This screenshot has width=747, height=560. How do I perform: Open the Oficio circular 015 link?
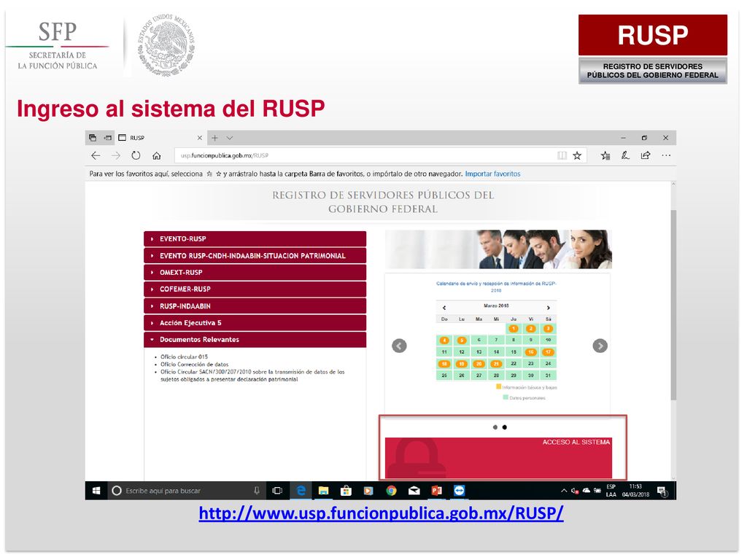(184, 357)
